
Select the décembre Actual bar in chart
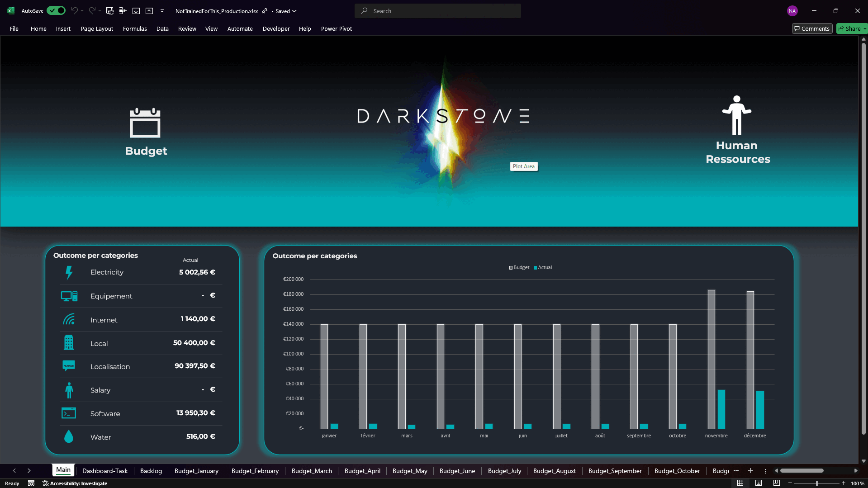coord(760,410)
